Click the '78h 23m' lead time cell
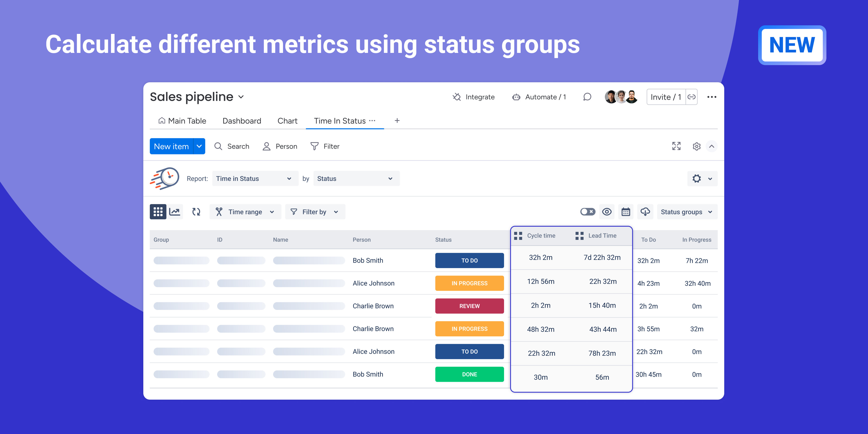 coord(602,353)
